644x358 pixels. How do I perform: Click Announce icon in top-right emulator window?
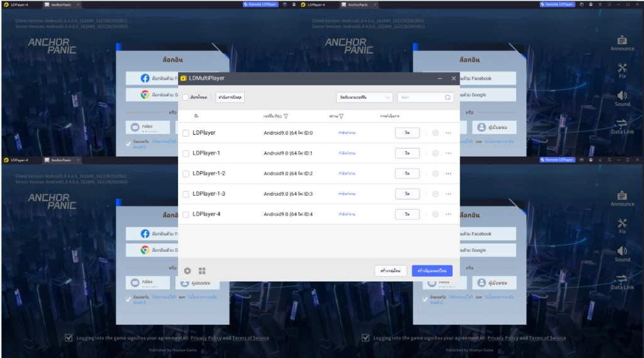(622, 43)
